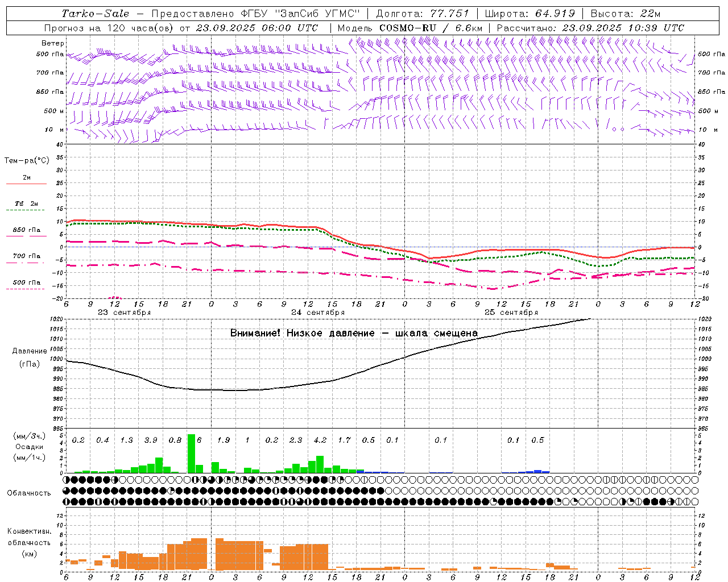This screenshot has height=582, width=728.
Task: Click the Тем-ра(°C) axis label
Action: click(x=27, y=161)
